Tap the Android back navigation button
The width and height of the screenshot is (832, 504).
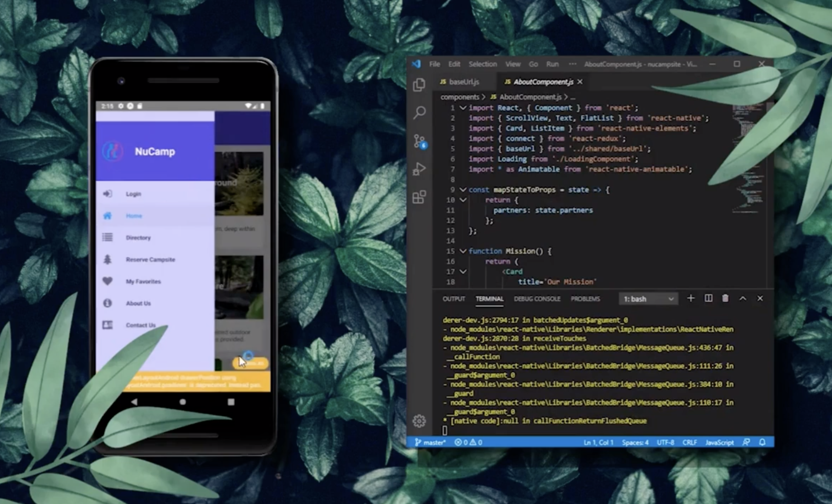click(134, 402)
